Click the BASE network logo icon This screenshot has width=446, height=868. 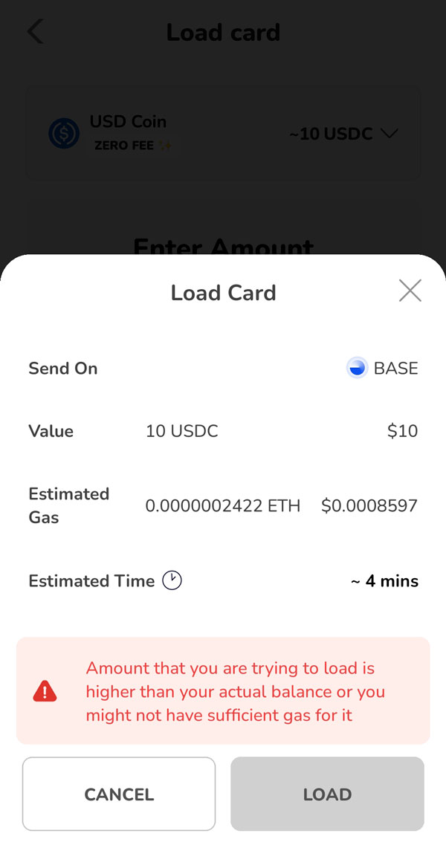click(358, 368)
